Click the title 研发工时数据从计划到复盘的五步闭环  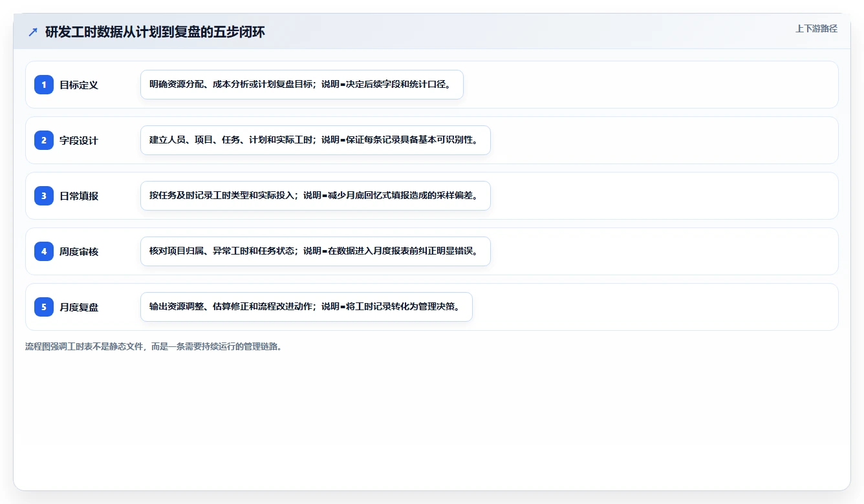click(x=155, y=32)
